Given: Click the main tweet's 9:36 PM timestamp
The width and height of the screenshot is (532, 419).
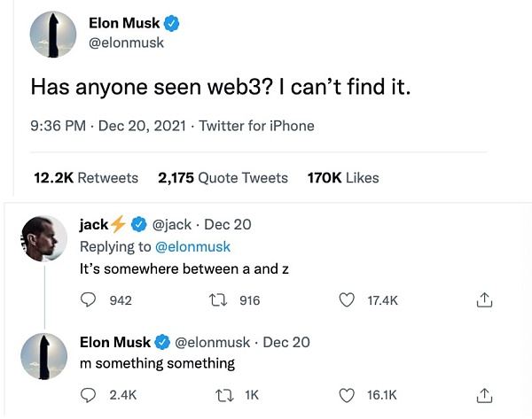Looking at the screenshot, I should pyautogui.click(x=58, y=126).
